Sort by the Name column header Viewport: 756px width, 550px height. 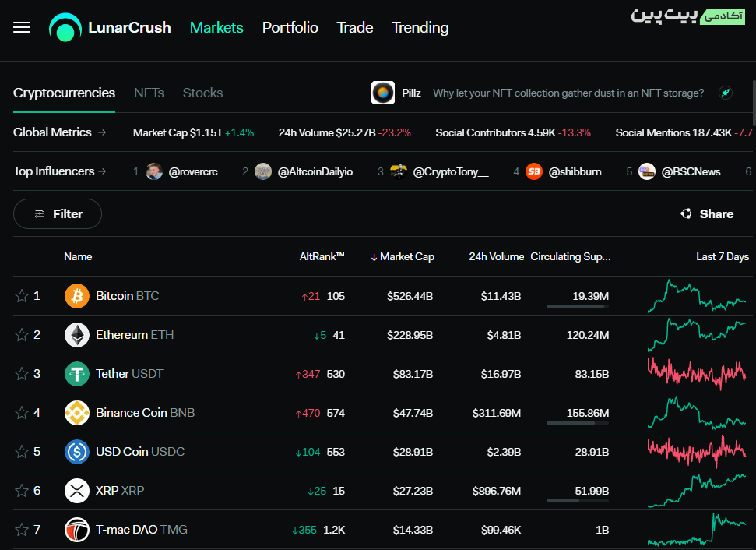pyautogui.click(x=78, y=256)
